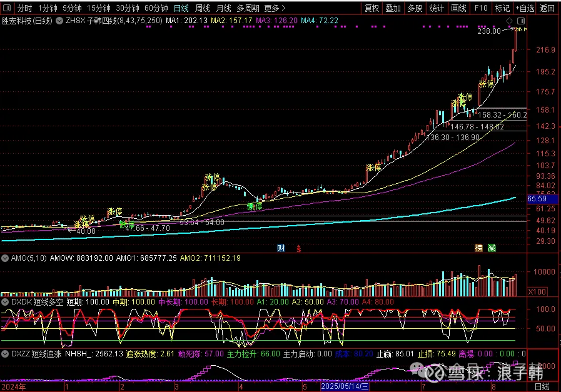Click the MA2: 157.17 value
The image size is (561, 392).
coord(231,21)
